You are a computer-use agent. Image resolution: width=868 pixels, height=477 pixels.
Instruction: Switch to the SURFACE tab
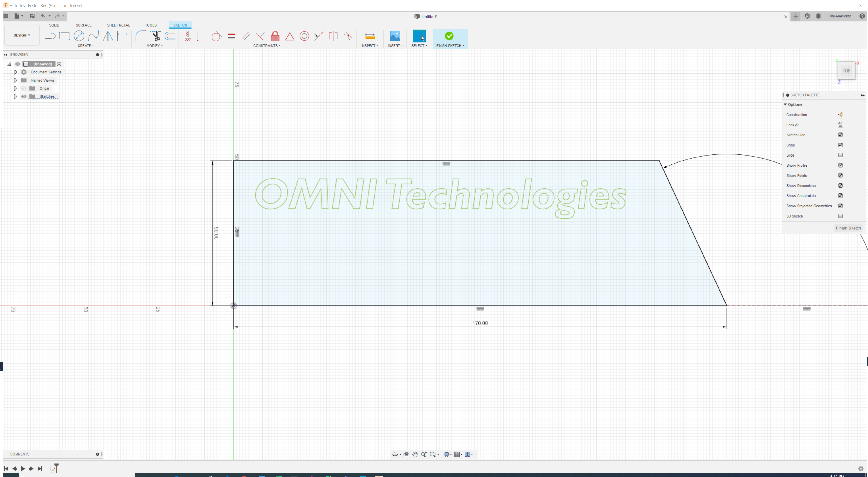[x=84, y=25]
